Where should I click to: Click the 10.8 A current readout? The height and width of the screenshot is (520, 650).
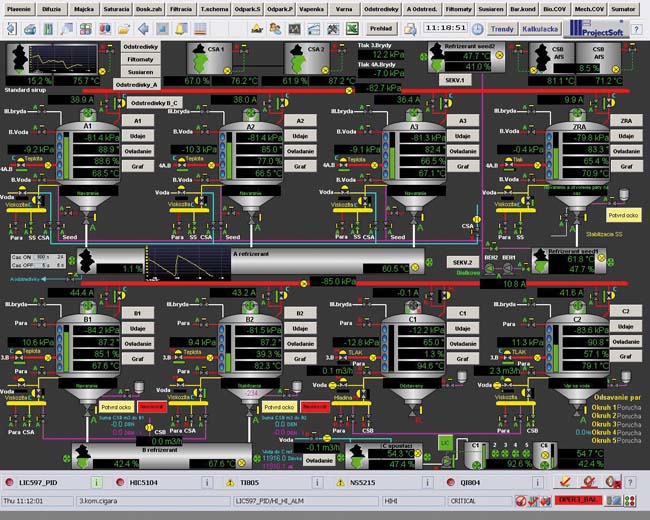(x=503, y=284)
